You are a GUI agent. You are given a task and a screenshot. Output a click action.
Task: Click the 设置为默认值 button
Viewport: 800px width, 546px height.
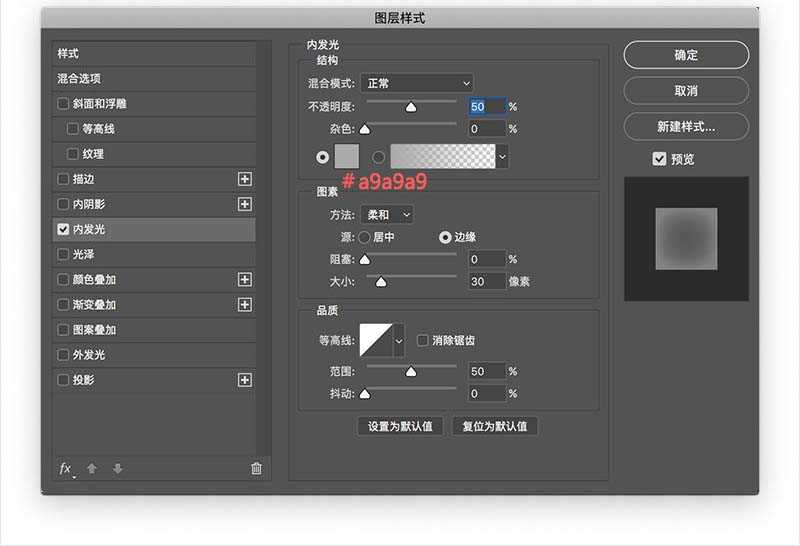click(400, 426)
